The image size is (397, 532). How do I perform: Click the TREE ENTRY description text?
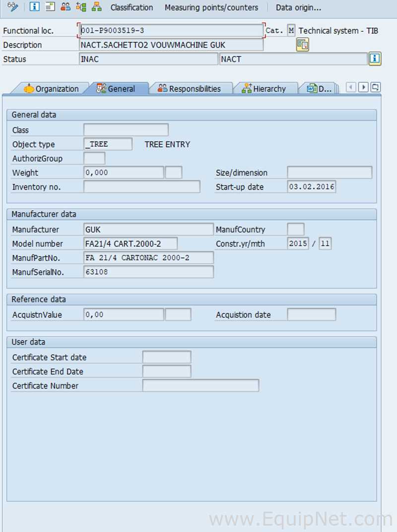167,144
